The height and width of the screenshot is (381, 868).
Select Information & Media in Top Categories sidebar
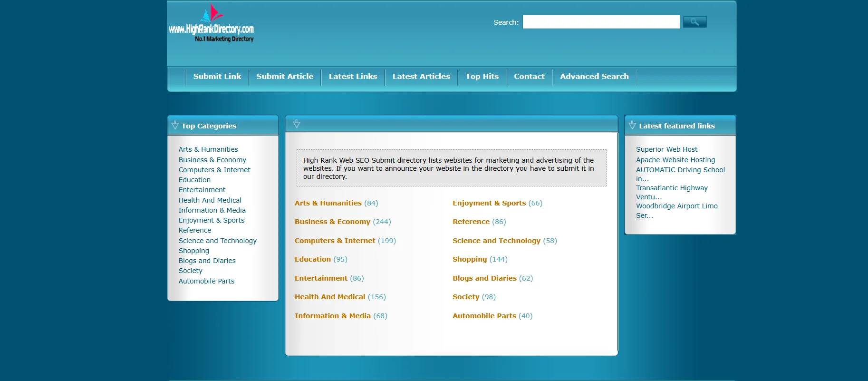click(x=212, y=210)
